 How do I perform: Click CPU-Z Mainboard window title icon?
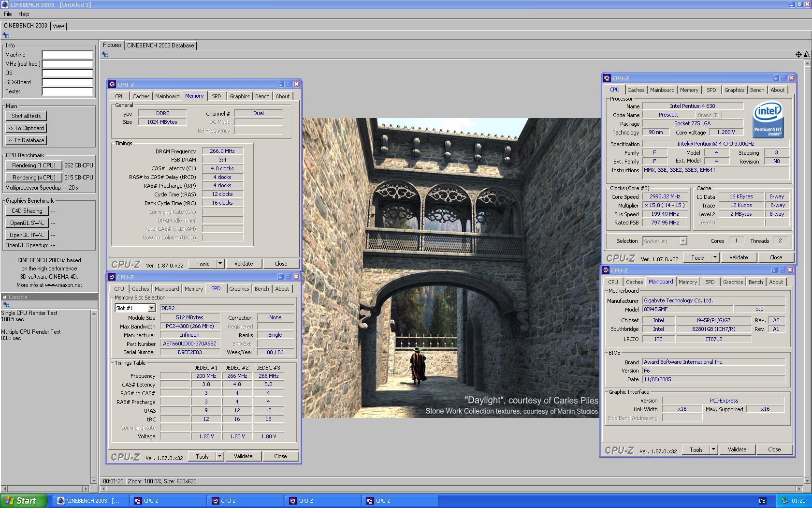[x=606, y=270]
